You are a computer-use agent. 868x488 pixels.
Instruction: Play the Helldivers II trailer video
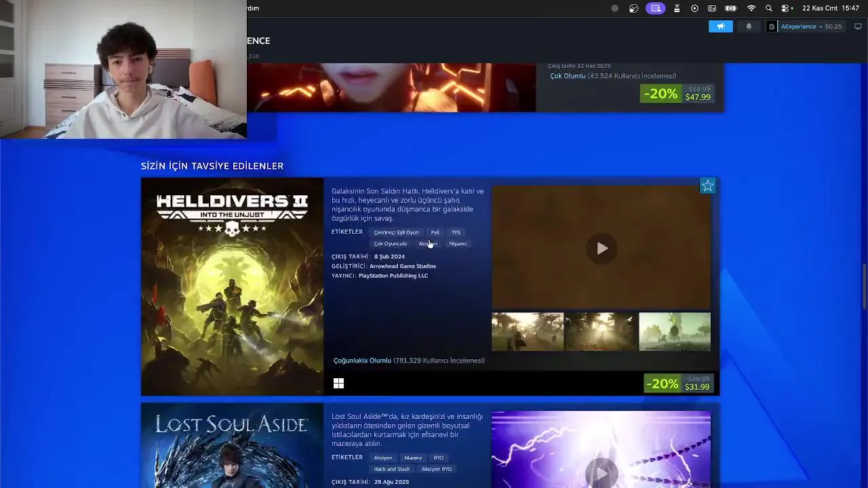601,248
